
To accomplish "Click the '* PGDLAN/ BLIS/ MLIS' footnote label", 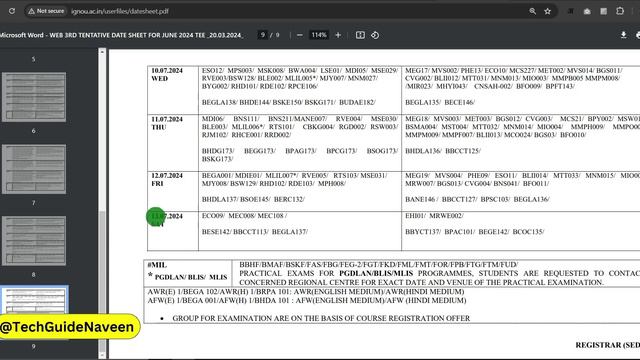I will tap(188, 277).
